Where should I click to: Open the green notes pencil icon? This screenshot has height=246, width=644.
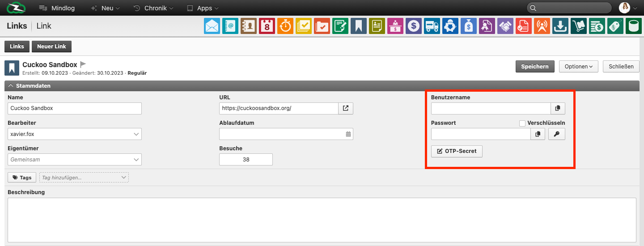point(340,26)
